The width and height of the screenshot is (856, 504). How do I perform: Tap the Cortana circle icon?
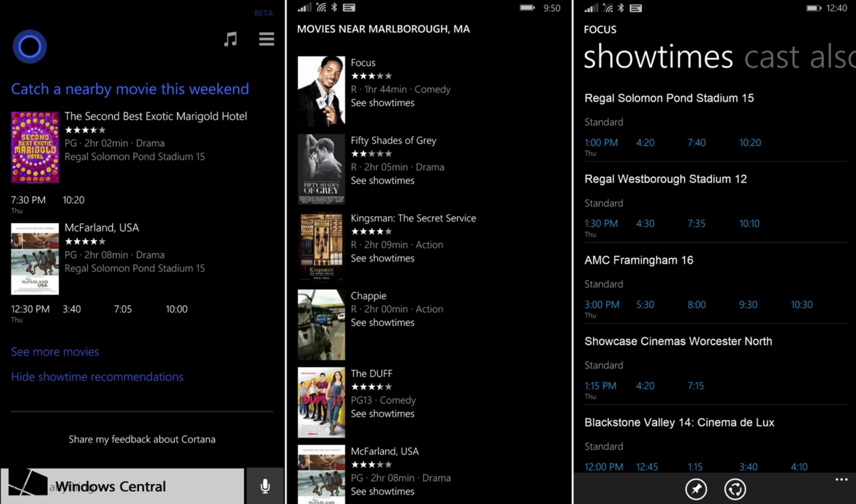tap(30, 46)
